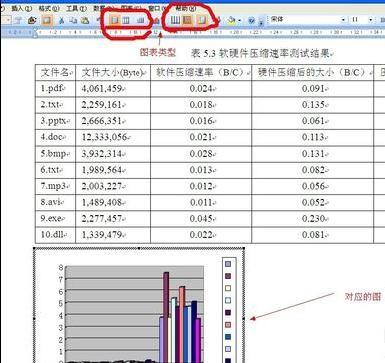Click the 0.045 software rate cell
The height and width of the screenshot is (363, 385).
tap(201, 219)
